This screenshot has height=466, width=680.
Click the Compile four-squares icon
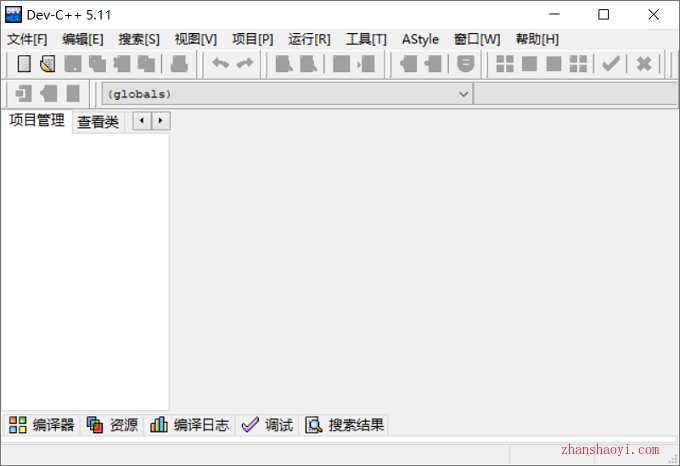point(505,64)
